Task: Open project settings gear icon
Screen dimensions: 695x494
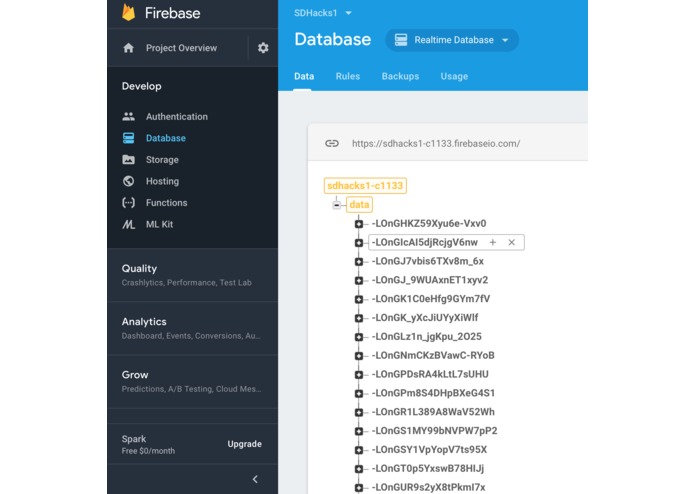Action: [263, 48]
